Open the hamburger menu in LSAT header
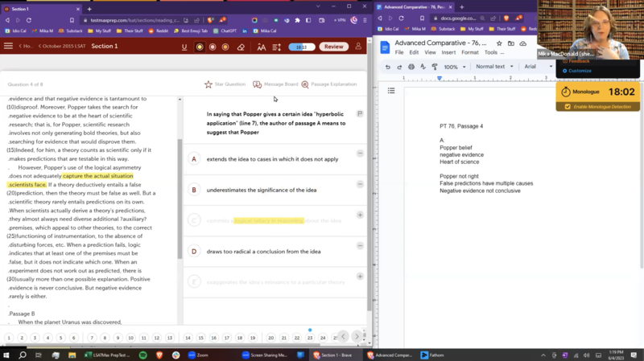Screen dimensions: 644x361 (x=9, y=47)
